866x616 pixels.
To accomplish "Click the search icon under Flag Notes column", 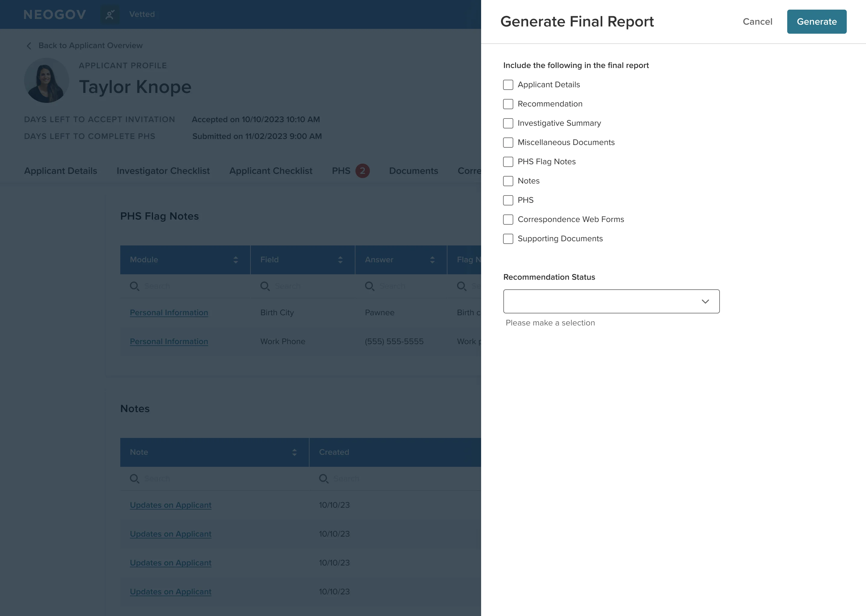I will [x=462, y=286].
